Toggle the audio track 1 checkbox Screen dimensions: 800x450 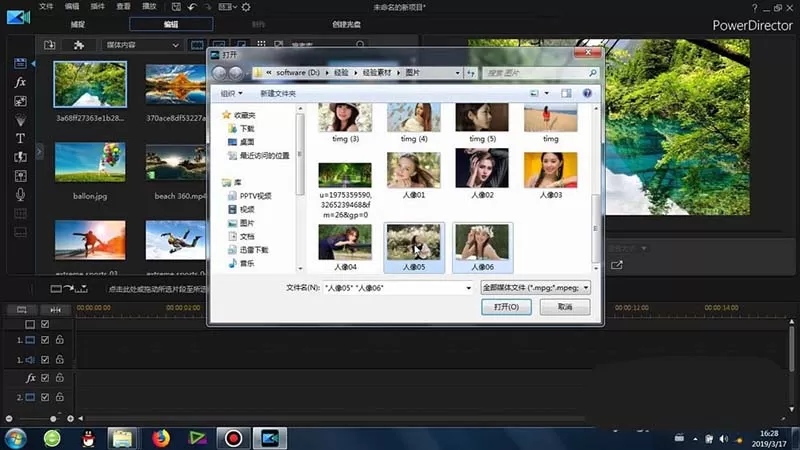click(45, 360)
